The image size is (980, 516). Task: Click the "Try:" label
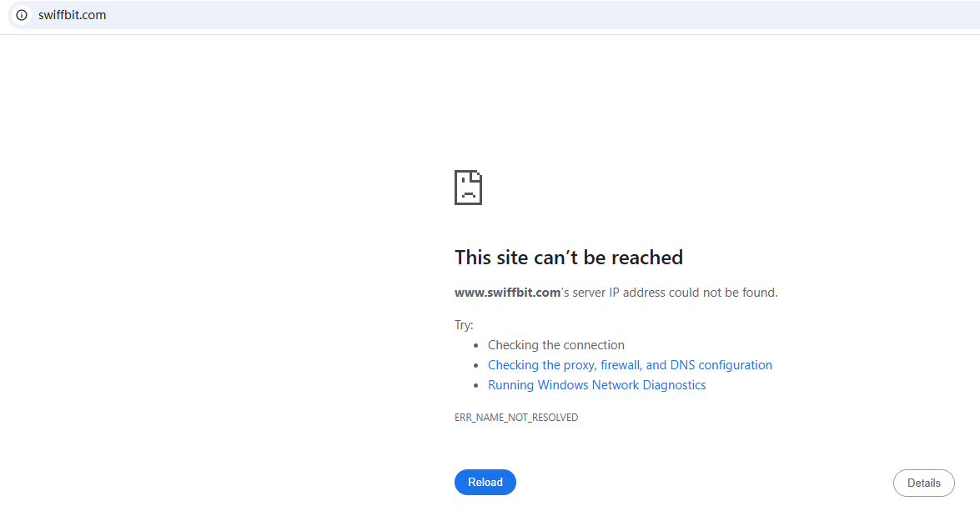click(x=464, y=325)
